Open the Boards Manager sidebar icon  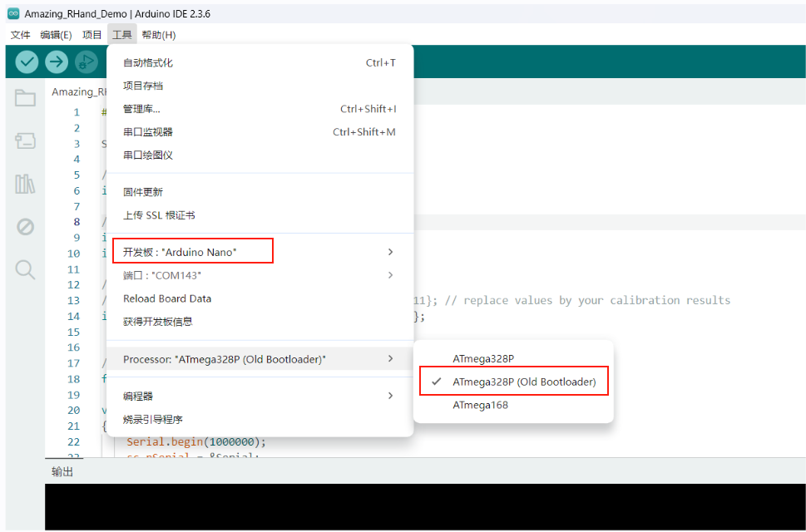point(25,140)
